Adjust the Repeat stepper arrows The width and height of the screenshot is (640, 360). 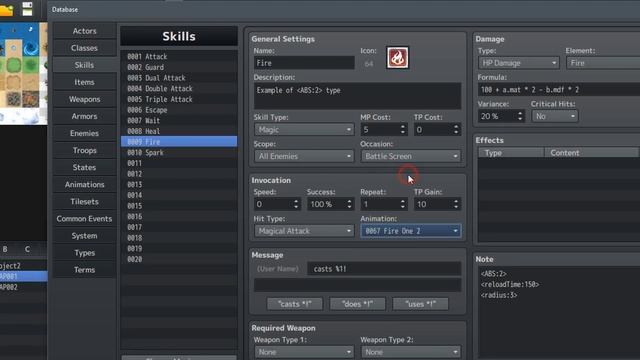pos(402,204)
